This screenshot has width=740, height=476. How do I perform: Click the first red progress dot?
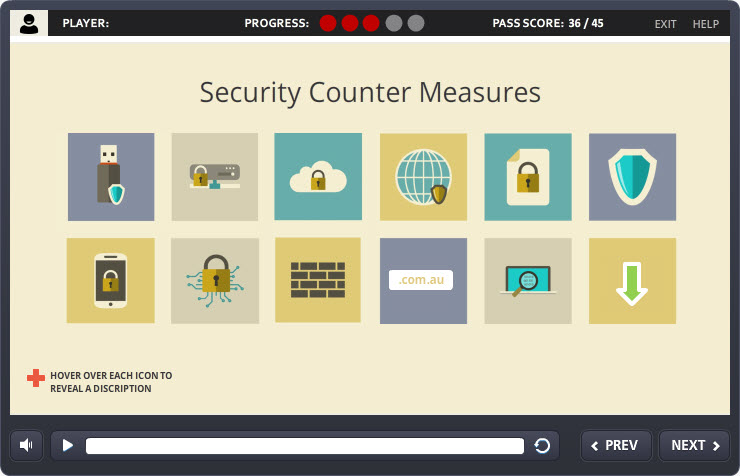[328, 23]
